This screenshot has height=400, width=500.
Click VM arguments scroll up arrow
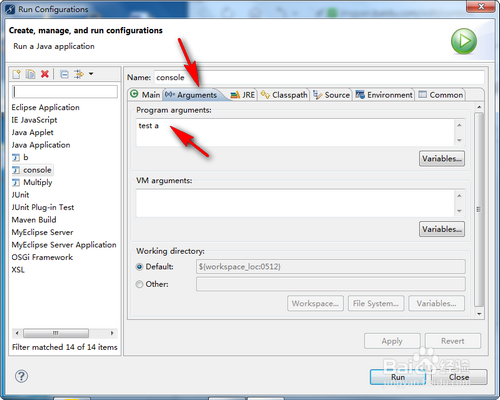tap(459, 196)
